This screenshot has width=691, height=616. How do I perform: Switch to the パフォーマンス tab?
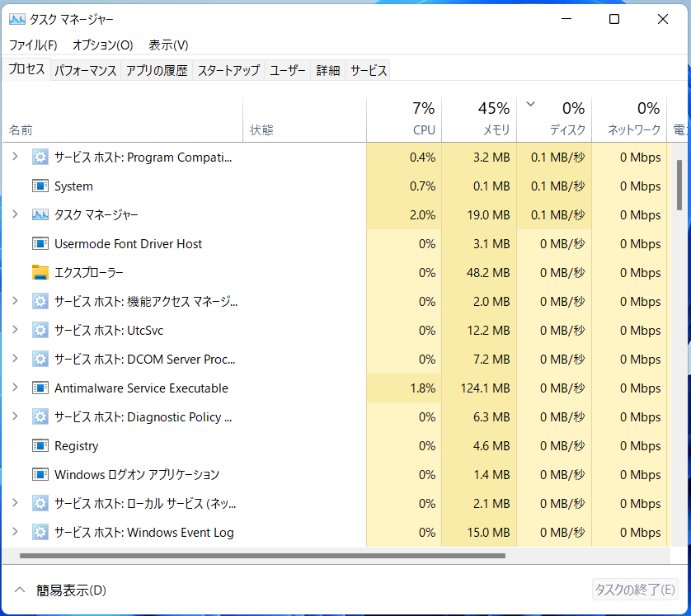click(86, 70)
